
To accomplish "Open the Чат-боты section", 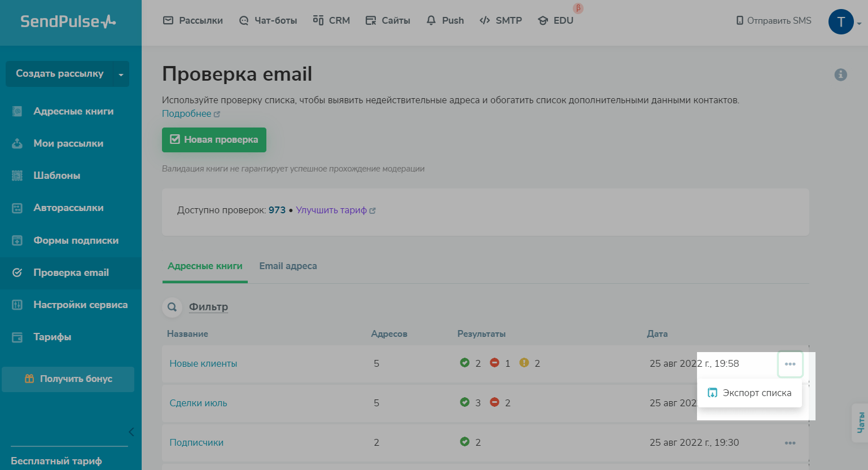I will [x=268, y=20].
